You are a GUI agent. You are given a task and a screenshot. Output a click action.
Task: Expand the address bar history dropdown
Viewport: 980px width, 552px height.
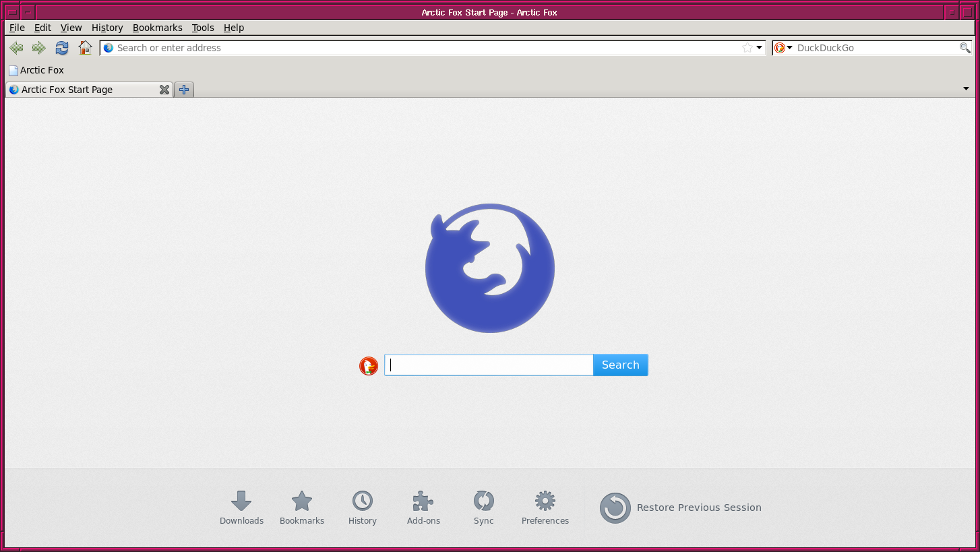click(x=760, y=48)
